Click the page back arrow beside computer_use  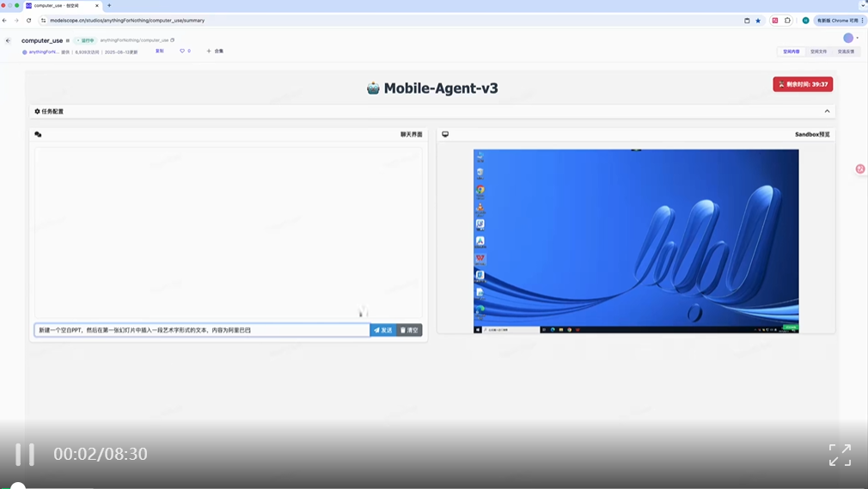coord(8,40)
